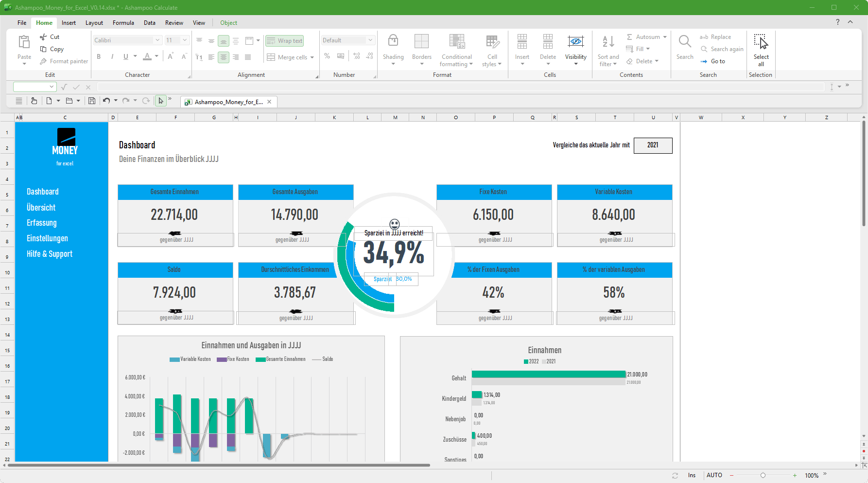Toggle italic formatting
Screen dimensions: 868x483
(x=112, y=56)
